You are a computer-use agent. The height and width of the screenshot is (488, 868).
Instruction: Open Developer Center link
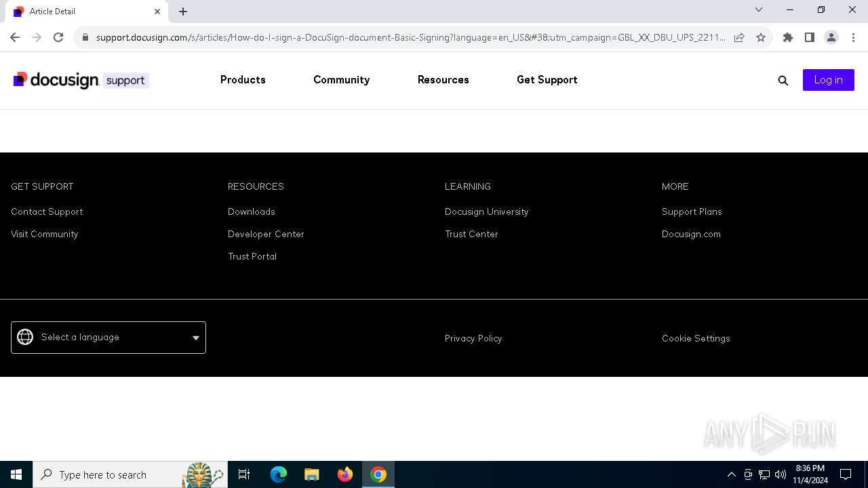click(x=266, y=234)
